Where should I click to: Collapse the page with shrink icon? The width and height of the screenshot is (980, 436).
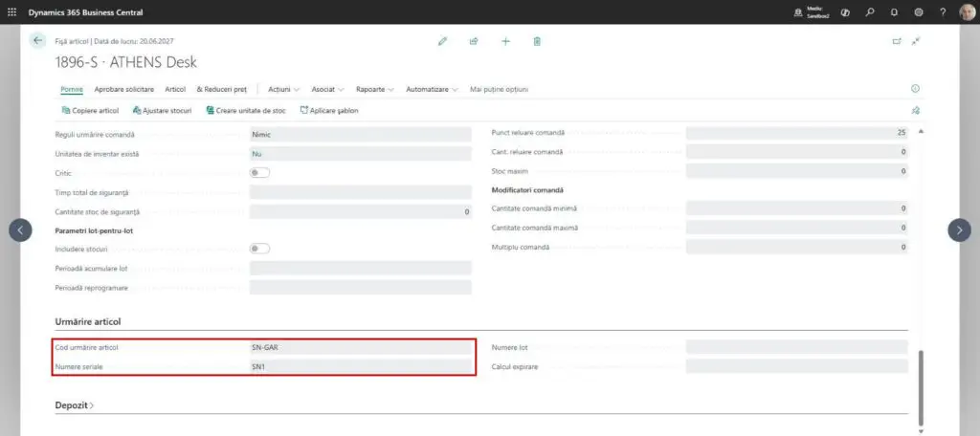916,41
